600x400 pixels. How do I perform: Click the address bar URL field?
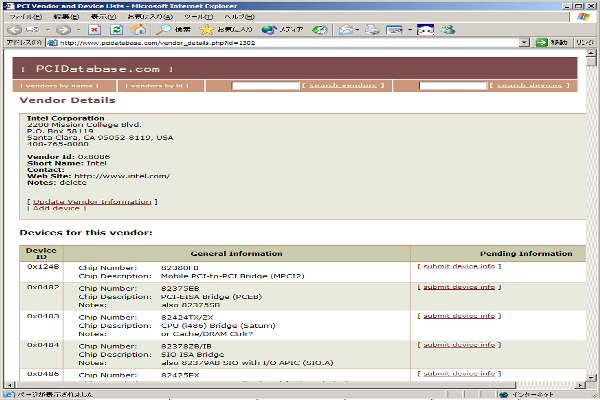[283, 42]
